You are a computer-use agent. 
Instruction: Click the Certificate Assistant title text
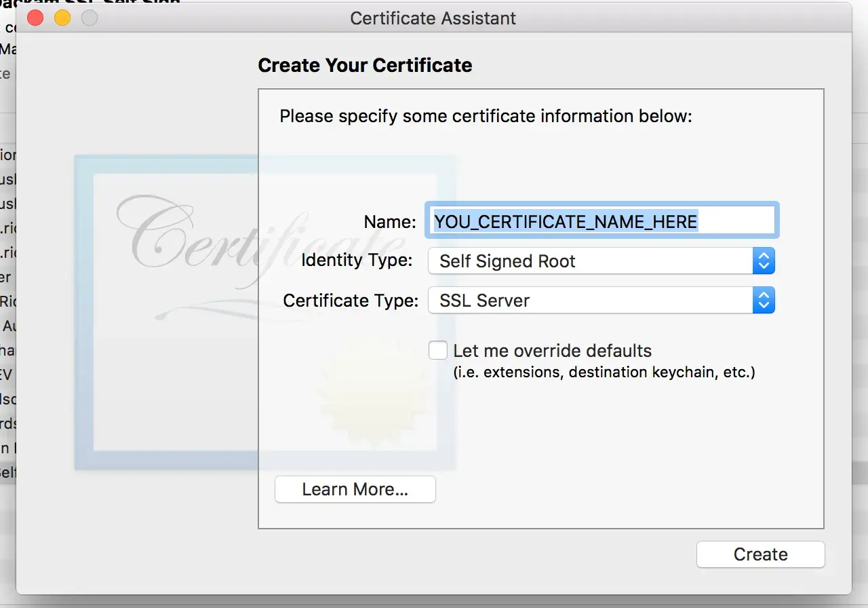(x=433, y=18)
